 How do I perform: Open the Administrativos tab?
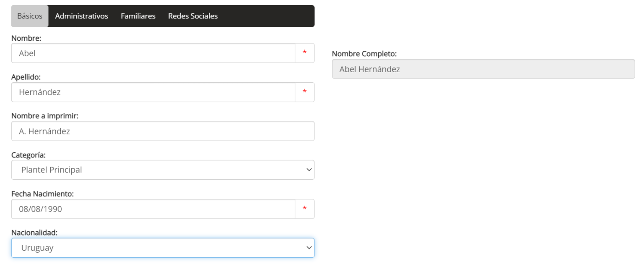point(81,16)
